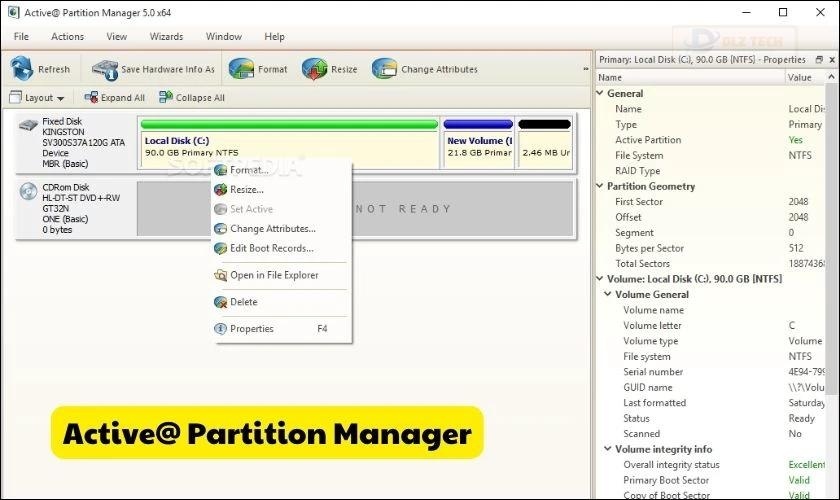Click the Properties info icon in context menu
The height and width of the screenshot is (500, 840).
(x=220, y=329)
